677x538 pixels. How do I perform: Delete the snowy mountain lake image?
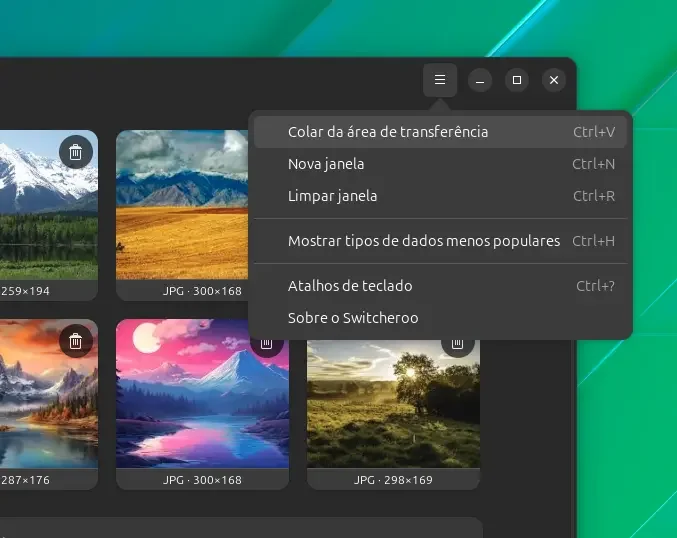76,152
